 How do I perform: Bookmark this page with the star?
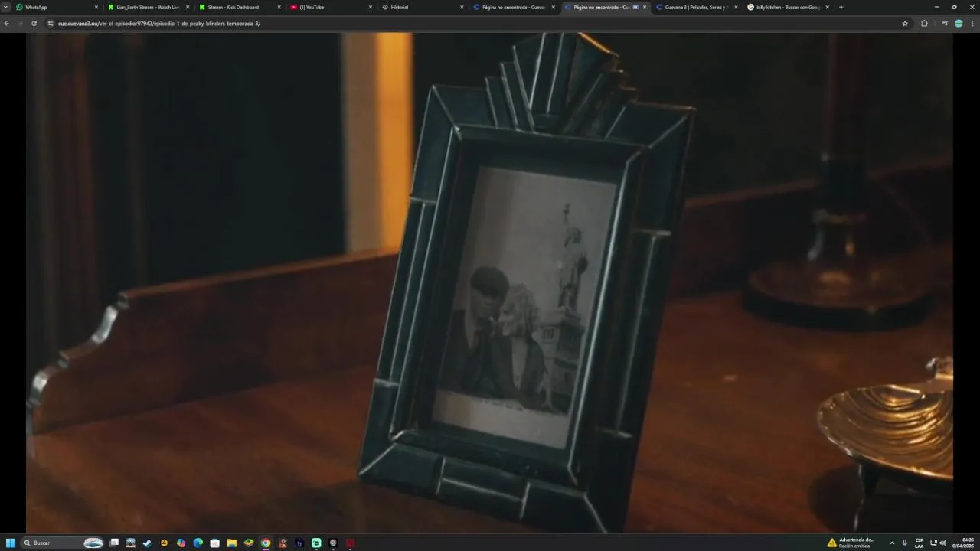point(905,24)
